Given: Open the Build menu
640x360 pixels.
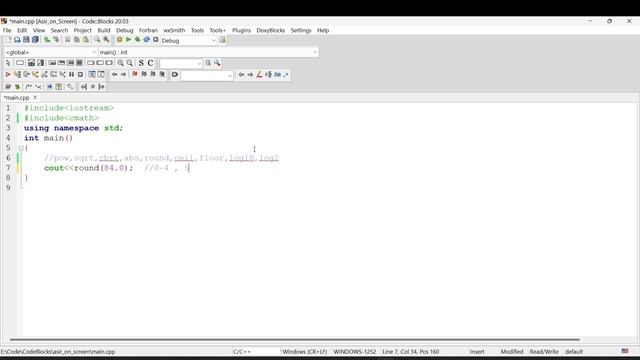Looking at the screenshot, I should point(104,30).
